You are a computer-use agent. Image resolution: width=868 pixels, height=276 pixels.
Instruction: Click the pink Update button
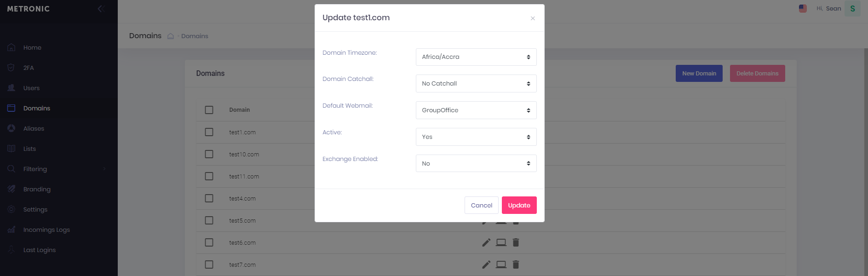click(519, 205)
